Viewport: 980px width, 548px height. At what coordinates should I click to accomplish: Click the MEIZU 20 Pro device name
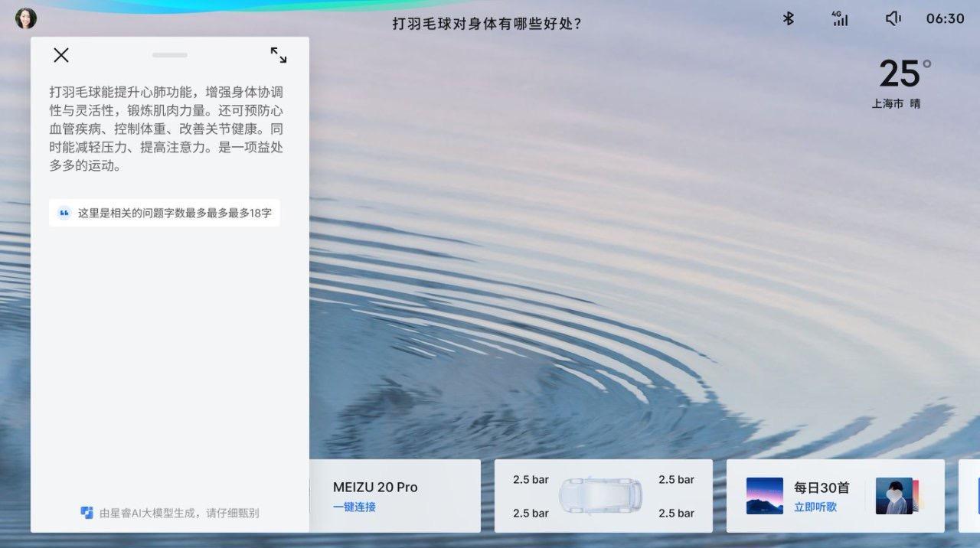pyautogui.click(x=375, y=487)
